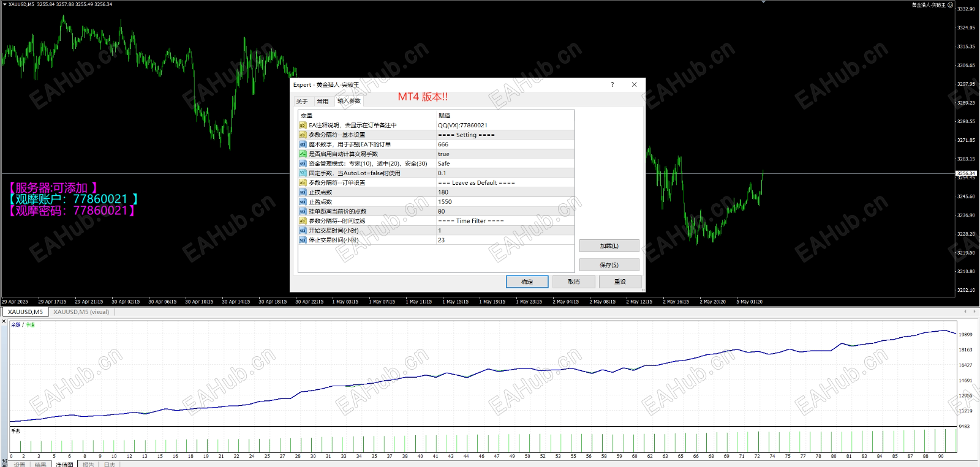Click the integer icon beside 停止交易时间(小时) row
The width and height of the screenshot is (980, 467).
303,240
